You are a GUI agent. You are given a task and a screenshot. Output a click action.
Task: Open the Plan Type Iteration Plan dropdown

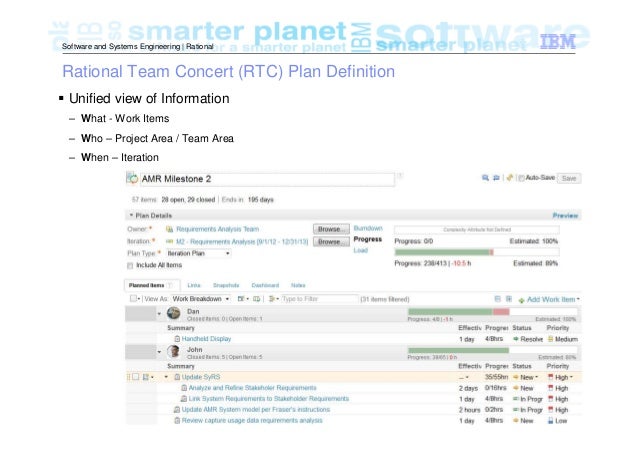199,253
